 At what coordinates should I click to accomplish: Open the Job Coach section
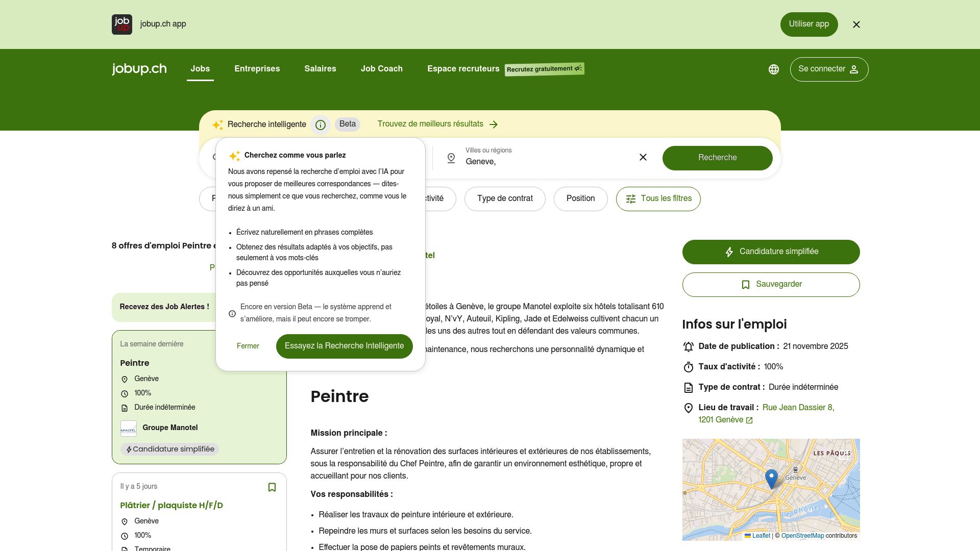tap(382, 69)
